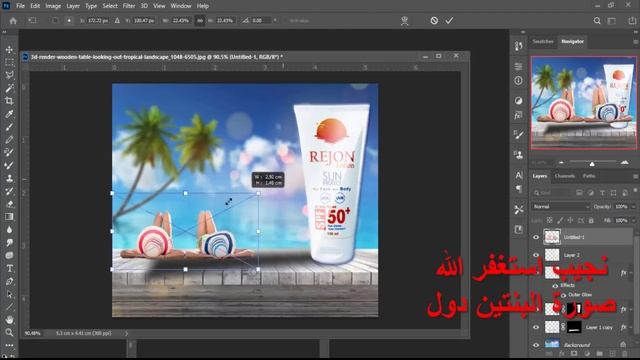The width and height of the screenshot is (640, 360).
Task: Click the zoom out small mountains button
Action: click(x=561, y=163)
